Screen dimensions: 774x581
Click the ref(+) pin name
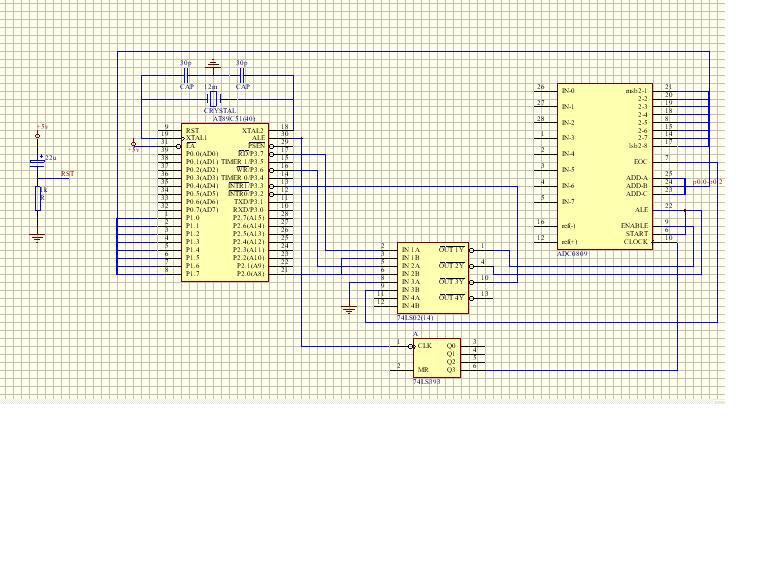(x=569, y=242)
